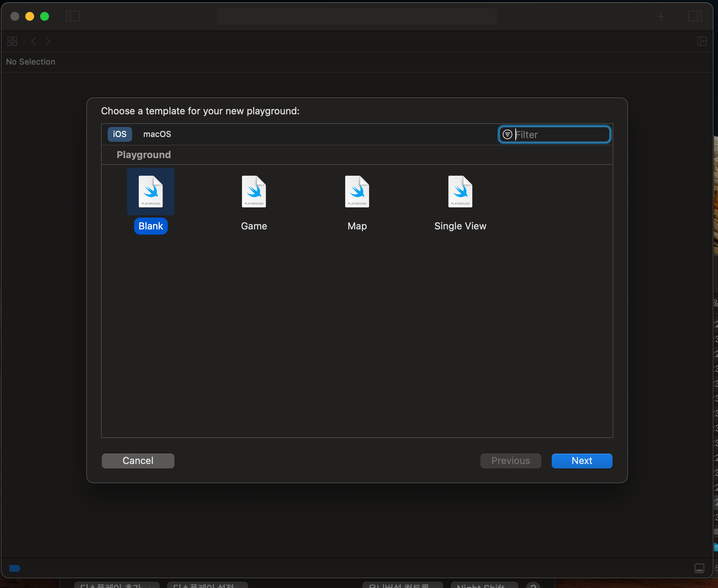Click the No Selection label in the jump bar
Viewport: 718px width, 588px height.
(x=31, y=62)
